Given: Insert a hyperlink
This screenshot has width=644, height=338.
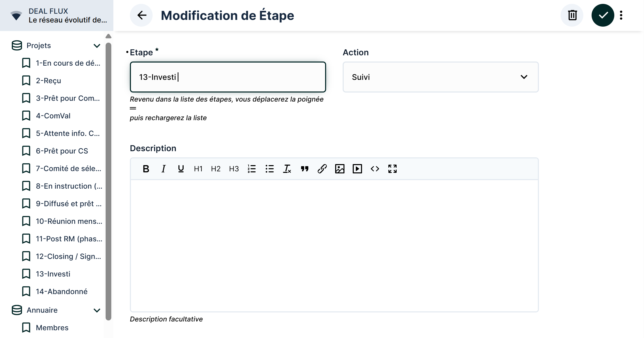Looking at the screenshot, I should [x=322, y=169].
